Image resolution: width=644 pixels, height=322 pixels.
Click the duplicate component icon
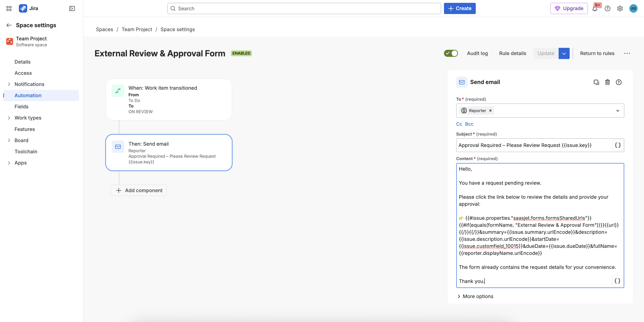click(596, 82)
